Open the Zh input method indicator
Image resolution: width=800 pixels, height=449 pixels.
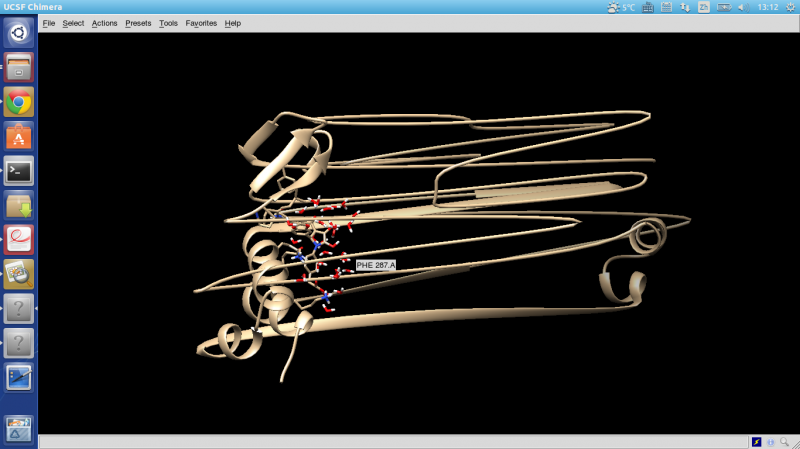704,7
